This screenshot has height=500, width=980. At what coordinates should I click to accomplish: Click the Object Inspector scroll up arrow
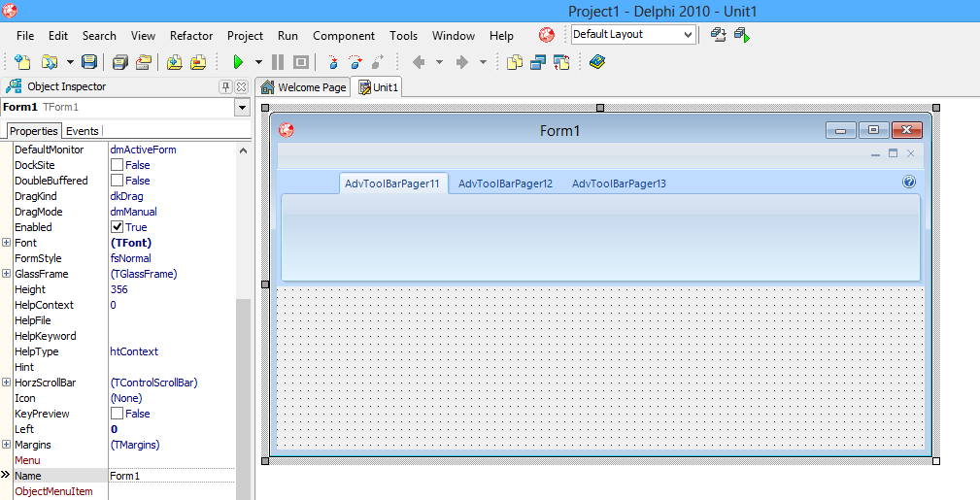[243, 150]
